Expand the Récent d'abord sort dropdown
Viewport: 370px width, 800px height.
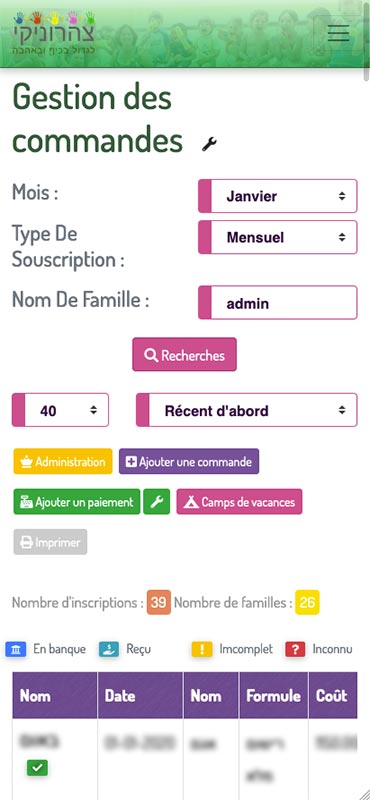tap(246, 410)
